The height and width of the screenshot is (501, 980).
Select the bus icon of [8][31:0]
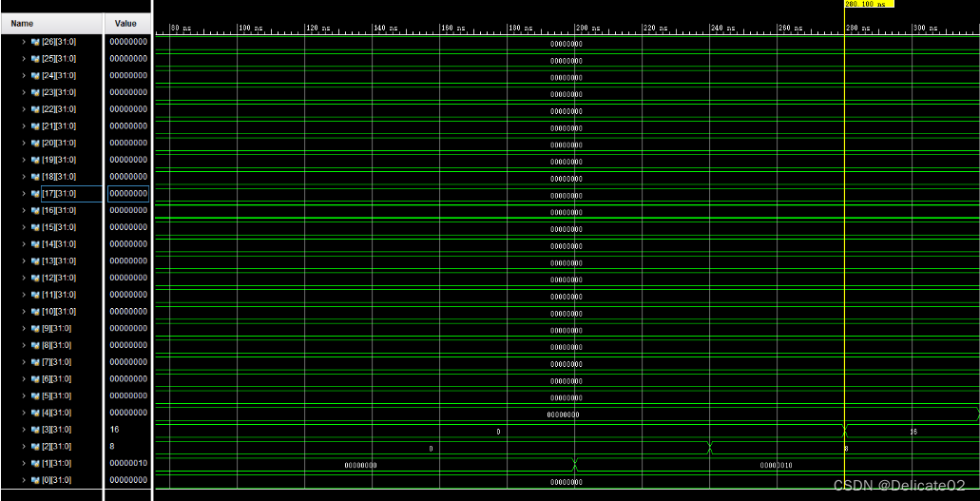pyautogui.click(x=35, y=346)
